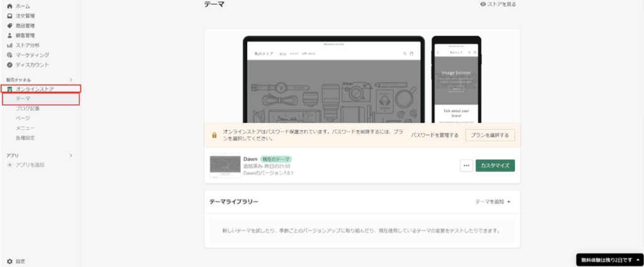644x267 pixels.
Task: Open Orders via the inbox icon
Action: pos(9,16)
